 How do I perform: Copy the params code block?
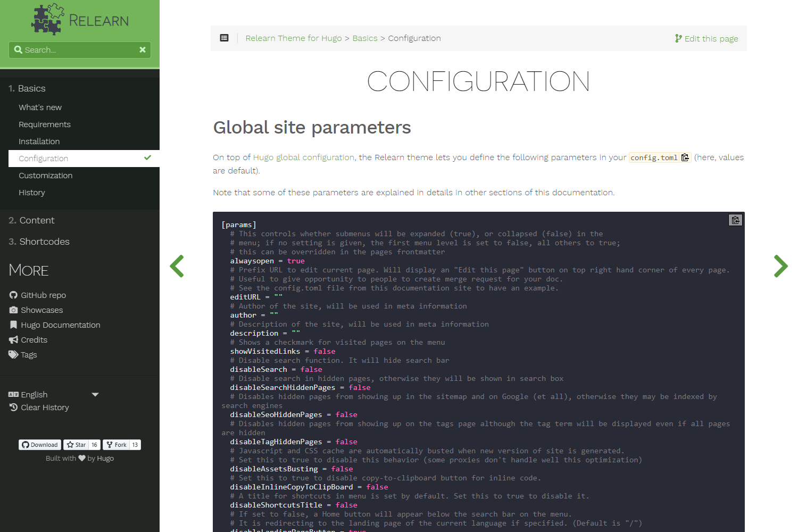(735, 220)
